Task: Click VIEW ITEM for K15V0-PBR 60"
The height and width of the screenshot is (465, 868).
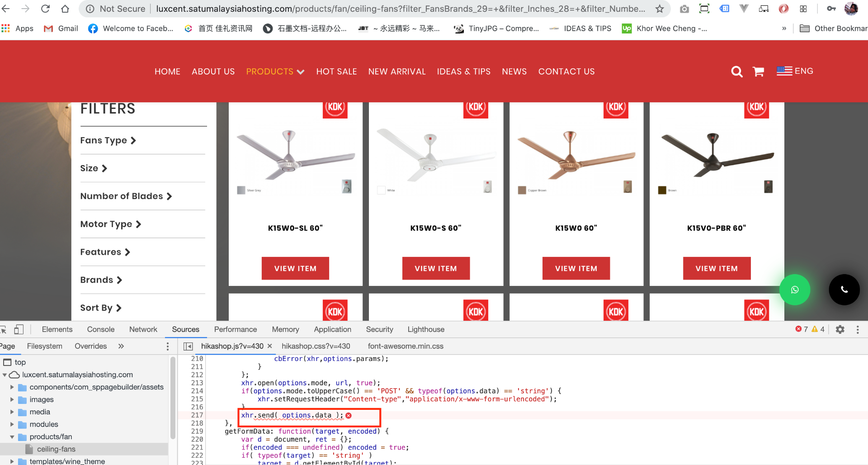Action: pos(717,268)
